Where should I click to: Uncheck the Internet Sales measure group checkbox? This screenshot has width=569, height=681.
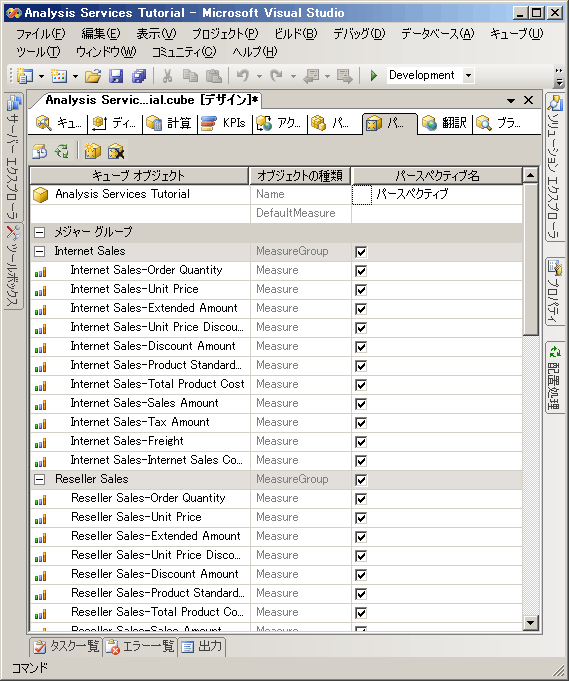(x=361, y=252)
